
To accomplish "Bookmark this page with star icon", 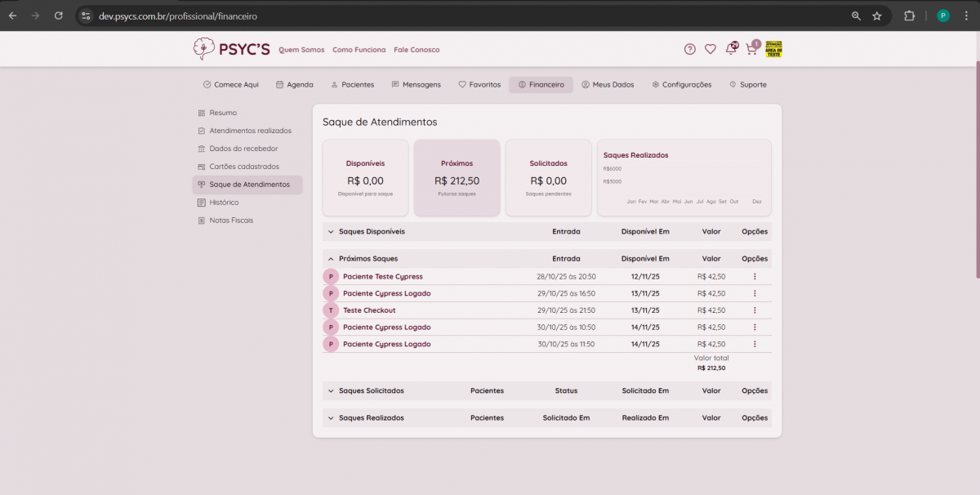I will tap(877, 16).
